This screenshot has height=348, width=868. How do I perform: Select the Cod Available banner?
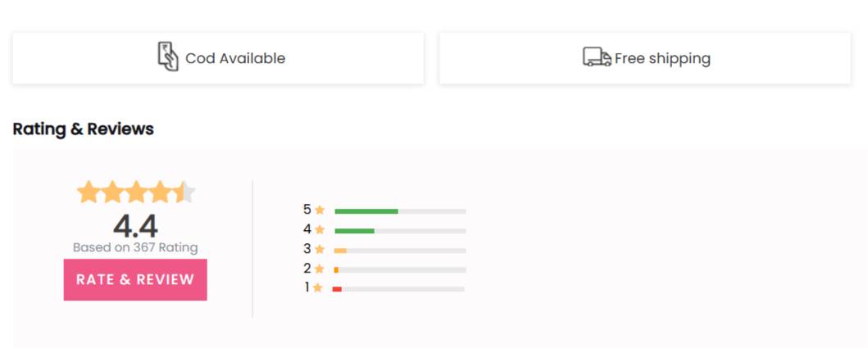[218, 58]
